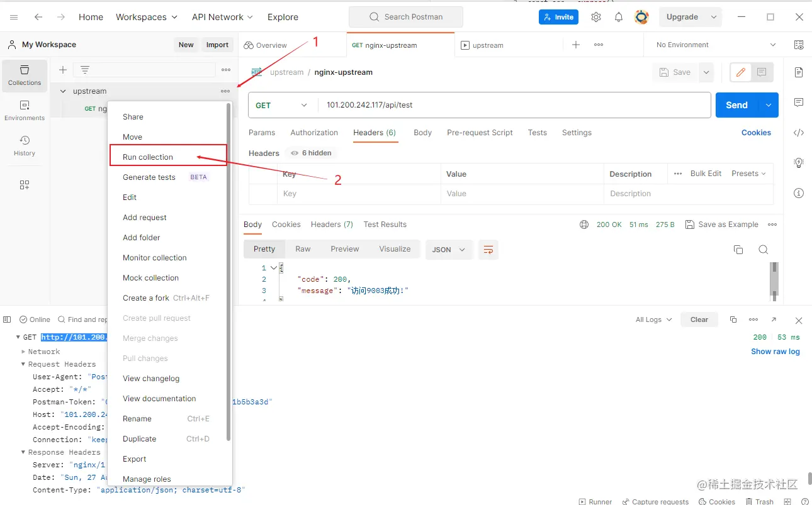Copy console logs with the copy icon
Viewport: 812px width, 505px height.
733,319
